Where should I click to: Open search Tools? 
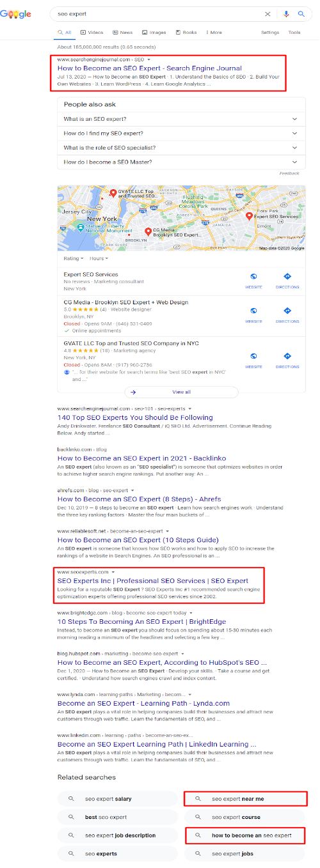pyautogui.click(x=294, y=32)
